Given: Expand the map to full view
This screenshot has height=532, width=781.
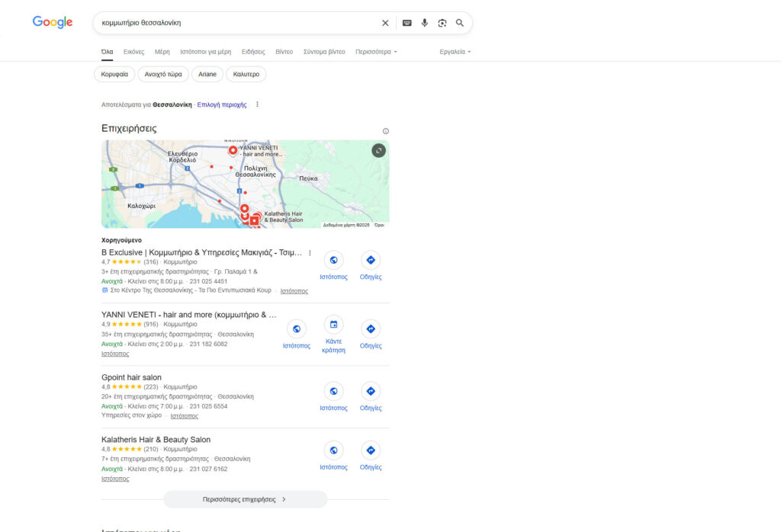Looking at the screenshot, I should (378, 150).
